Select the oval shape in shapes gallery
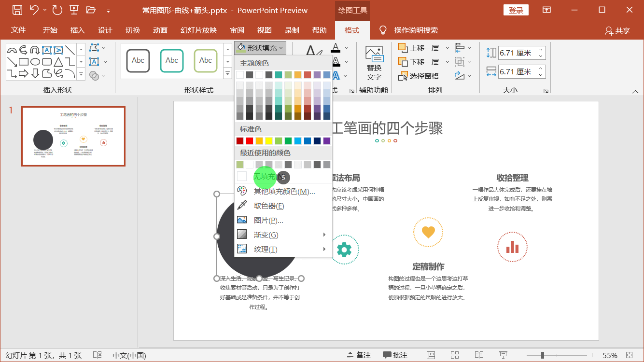The height and width of the screenshot is (362, 644). (x=35, y=62)
